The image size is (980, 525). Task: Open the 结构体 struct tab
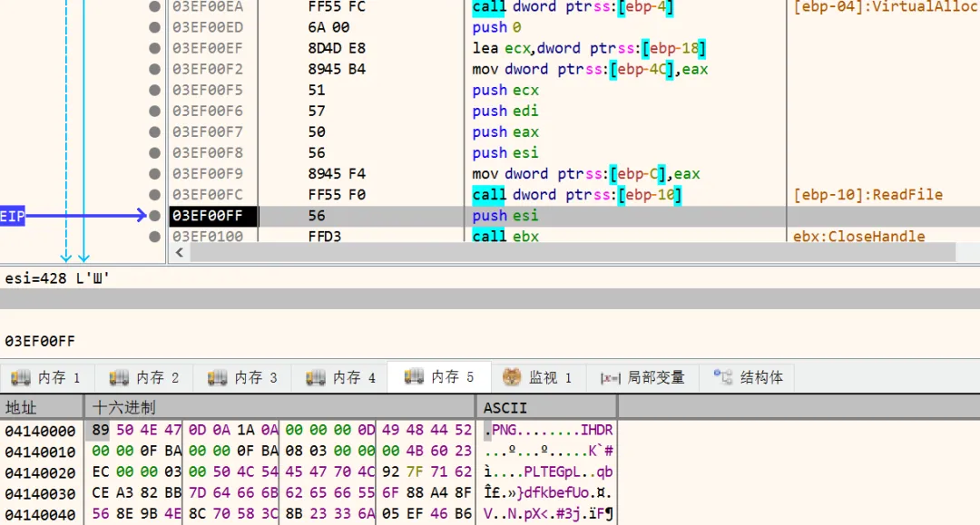click(748, 377)
